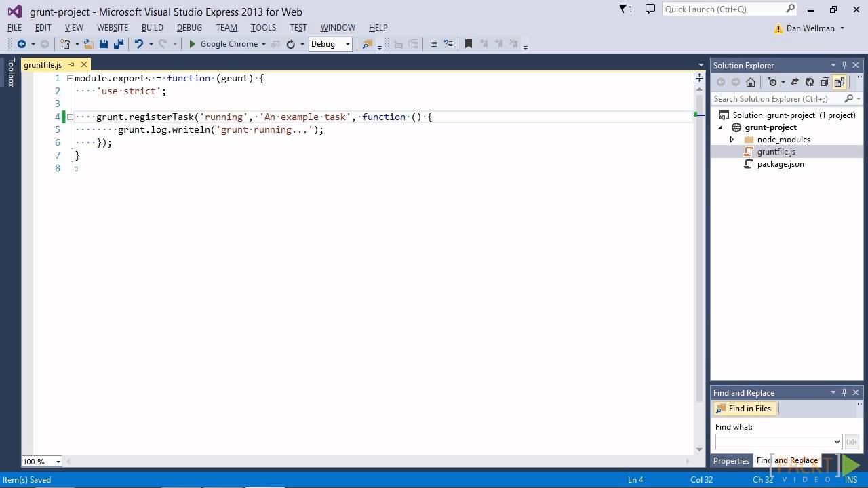Open the WEBSITE menu
Viewport: 868px width, 488px height.
pyautogui.click(x=113, y=28)
